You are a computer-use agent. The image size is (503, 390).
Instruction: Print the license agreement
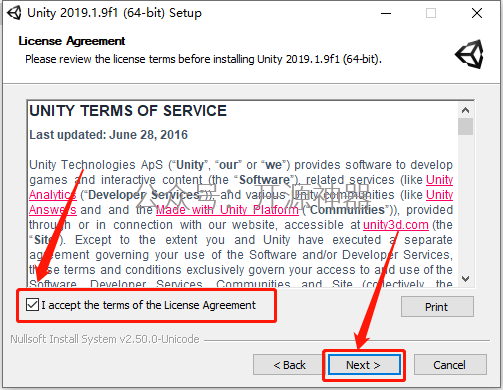coord(437,307)
